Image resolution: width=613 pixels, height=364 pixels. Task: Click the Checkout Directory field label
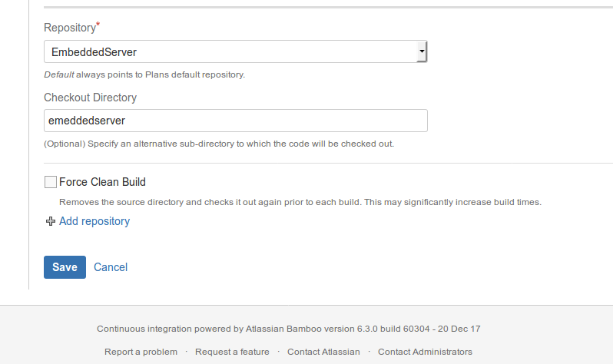pyautogui.click(x=91, y=98)
